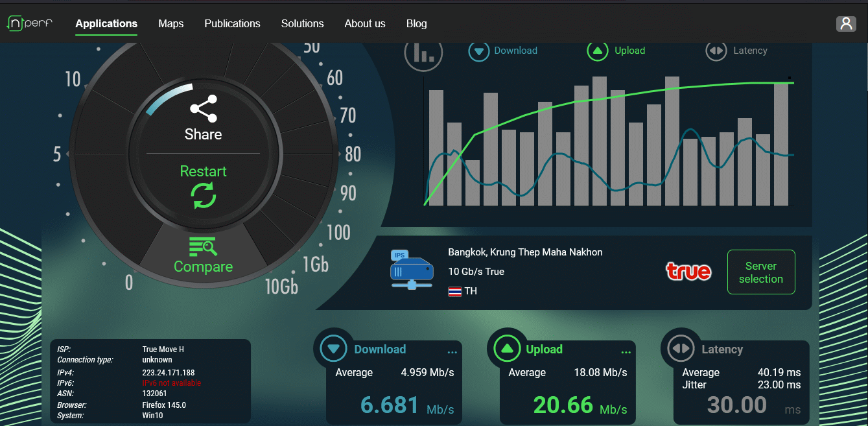This screenshot has height=426, width=868.
Task: Open the Download card more options dots
Action: 452,353
